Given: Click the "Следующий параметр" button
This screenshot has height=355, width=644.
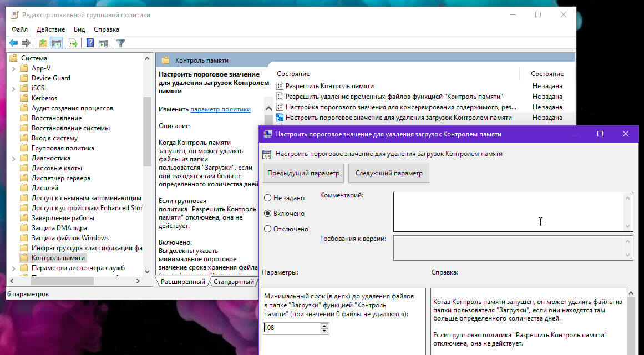Looking at the screenshot, I should pos(388,174).
